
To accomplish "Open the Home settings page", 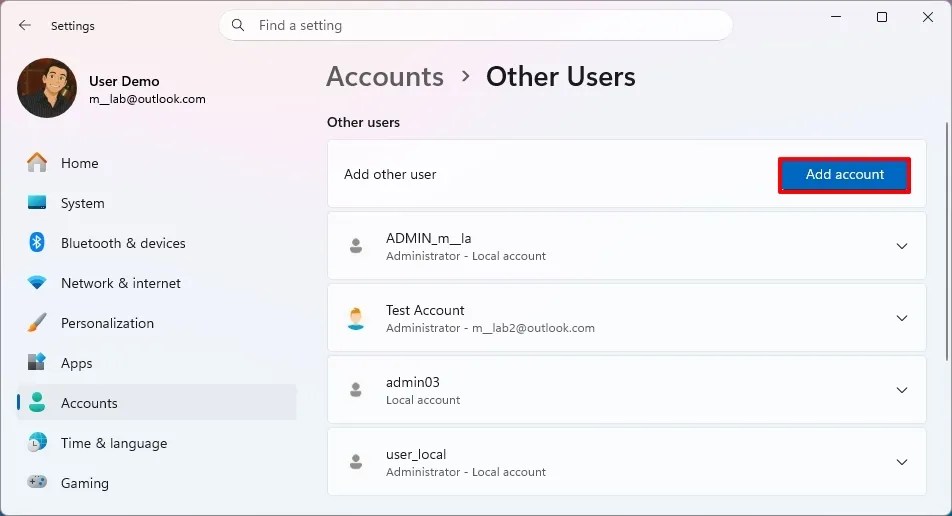I will click(x=157, y=163).
